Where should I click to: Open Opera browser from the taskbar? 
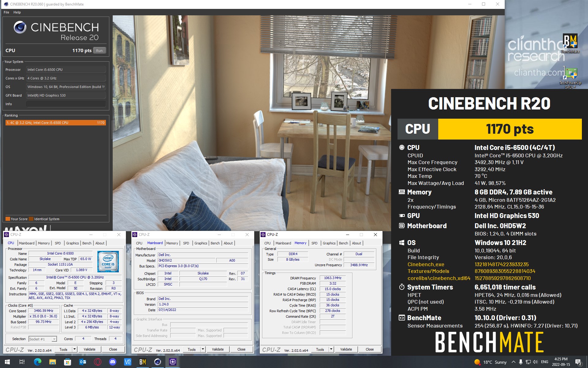click(x=97, y=362)
